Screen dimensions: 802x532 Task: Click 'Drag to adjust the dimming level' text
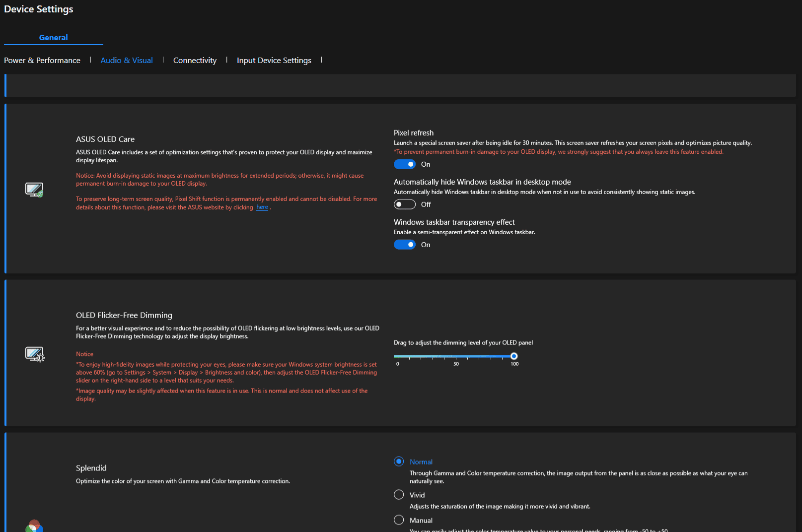click(463, 343)
